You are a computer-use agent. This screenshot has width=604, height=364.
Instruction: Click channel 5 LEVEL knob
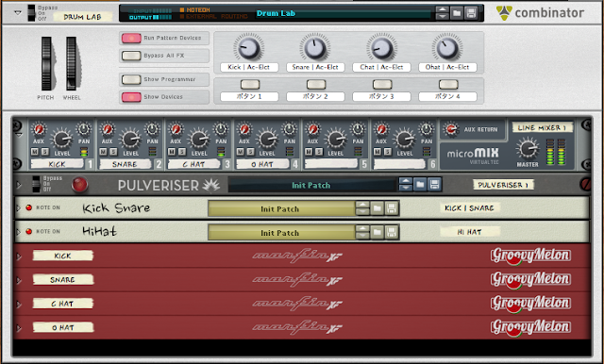(336, 140)
